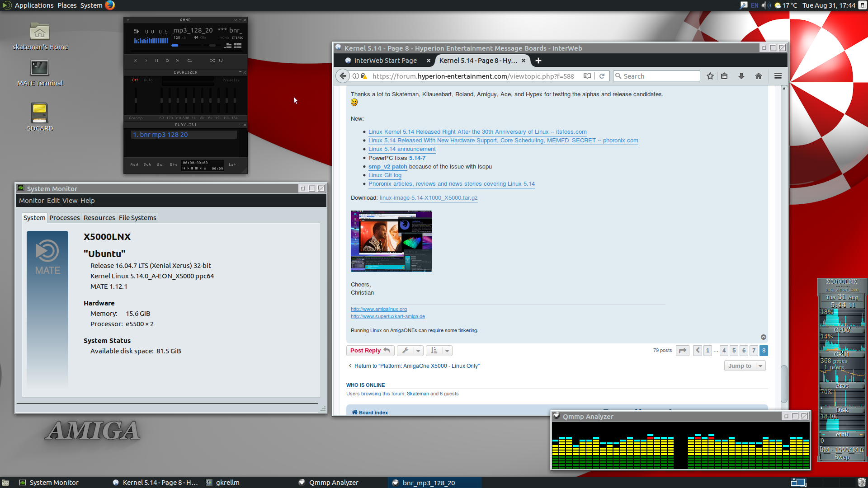Open volume control in system tray

[x=766, y=5]
